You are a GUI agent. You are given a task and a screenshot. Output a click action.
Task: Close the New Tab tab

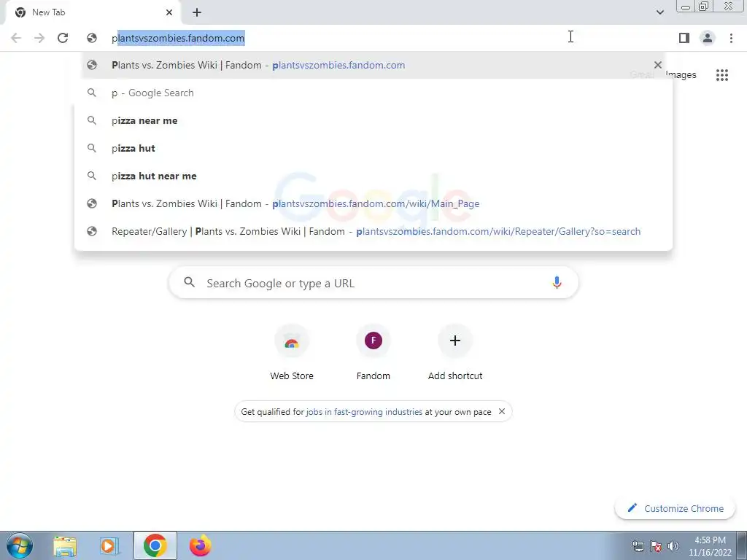(x=169, y=12)
